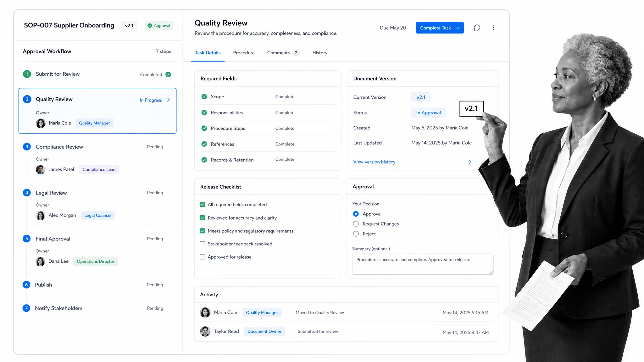The height and width of the screenshot is (362, 644).
Task: Expand Quality Review step chevron
Action: [169, 100]
